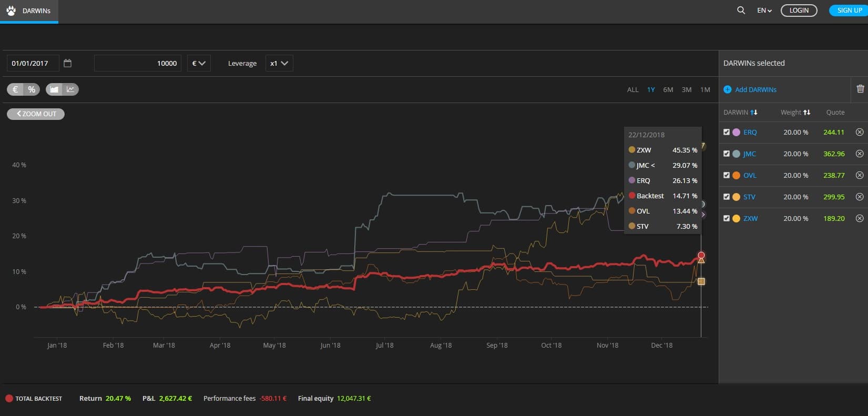
Task: Remove ZXW with its X icon
Action: pos(860,218)
